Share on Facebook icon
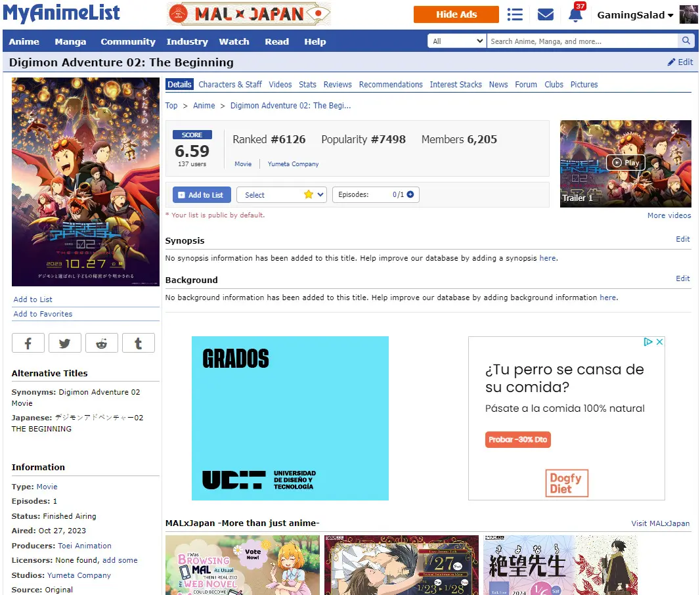 pos(28,343)
